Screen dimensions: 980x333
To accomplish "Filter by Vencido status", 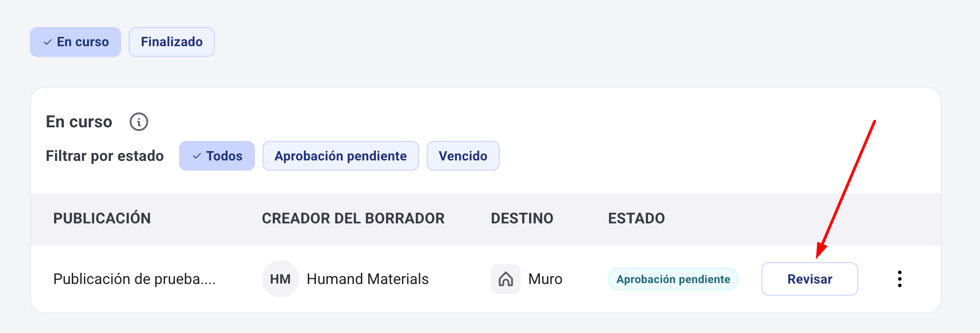I will [462, 156].
